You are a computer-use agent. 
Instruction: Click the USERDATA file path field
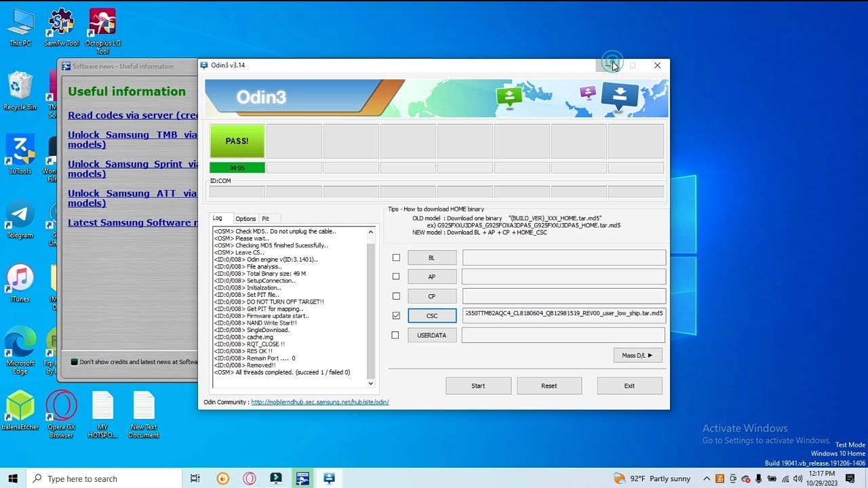pos(564,335)
